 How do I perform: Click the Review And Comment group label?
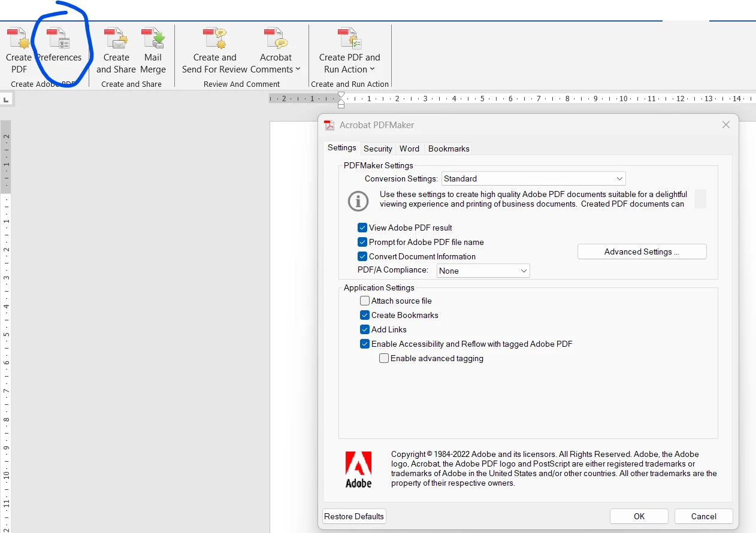[x=241, y=84]
